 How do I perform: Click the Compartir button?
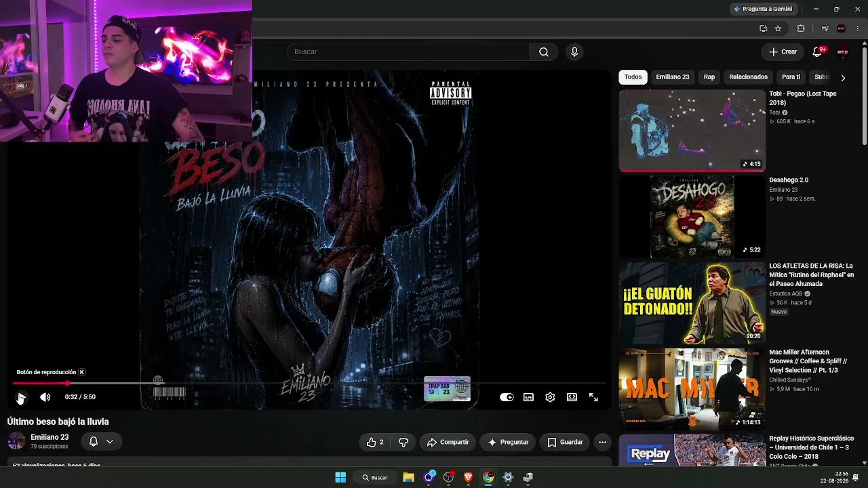click(448, 442)
